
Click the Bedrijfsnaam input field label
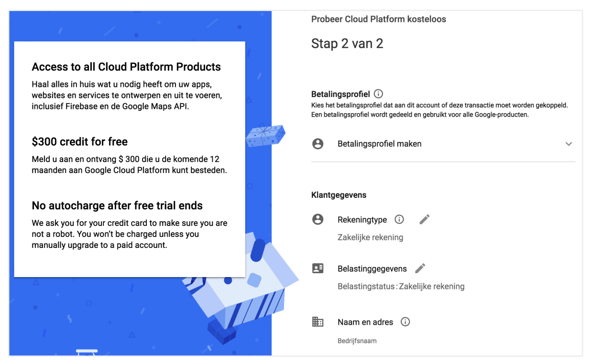pos(357,341)
